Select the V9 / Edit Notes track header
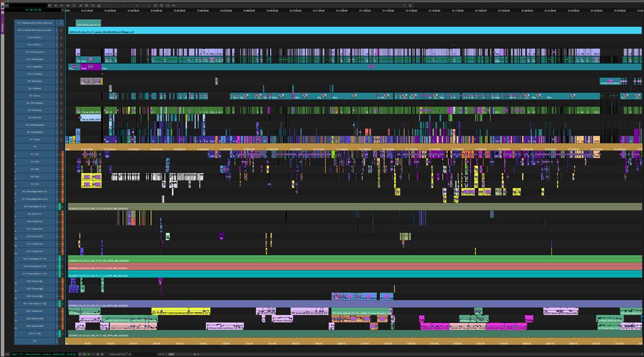The image size is (644, 357). 35,81
